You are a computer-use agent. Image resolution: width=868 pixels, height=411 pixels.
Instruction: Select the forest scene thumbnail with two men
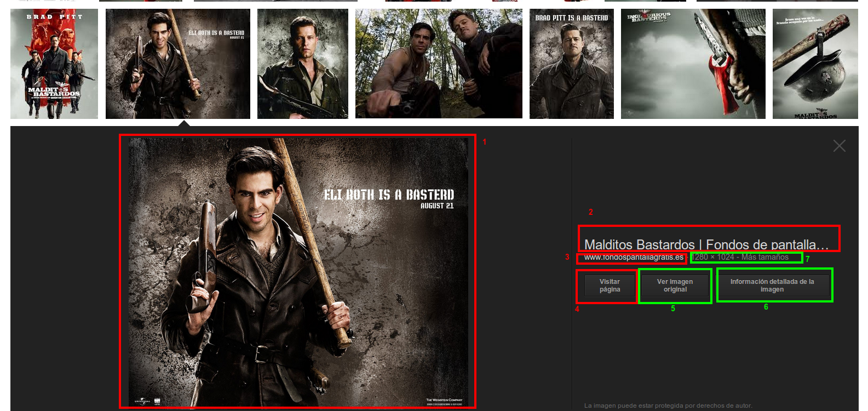pyautogui.click(x=439, y=64)
